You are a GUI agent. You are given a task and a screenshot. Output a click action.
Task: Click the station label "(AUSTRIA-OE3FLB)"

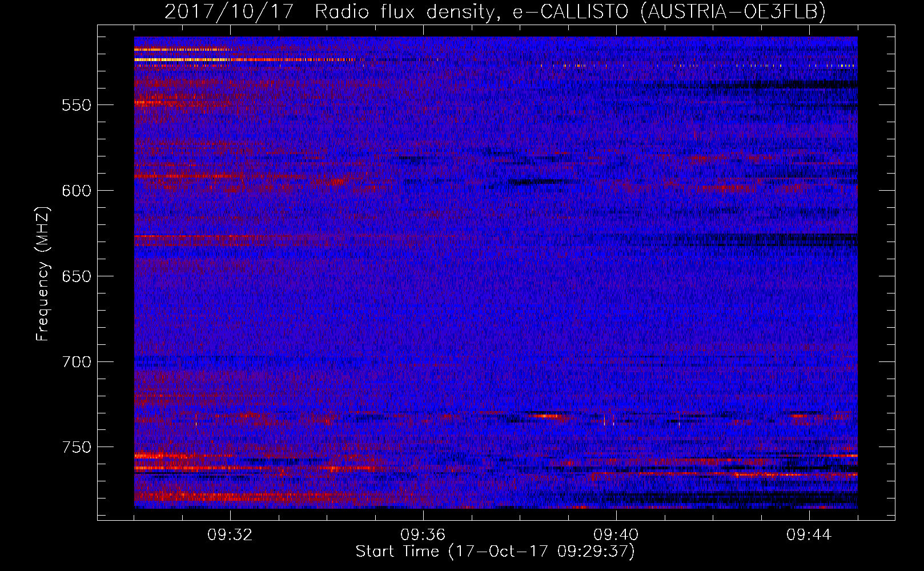733,12
